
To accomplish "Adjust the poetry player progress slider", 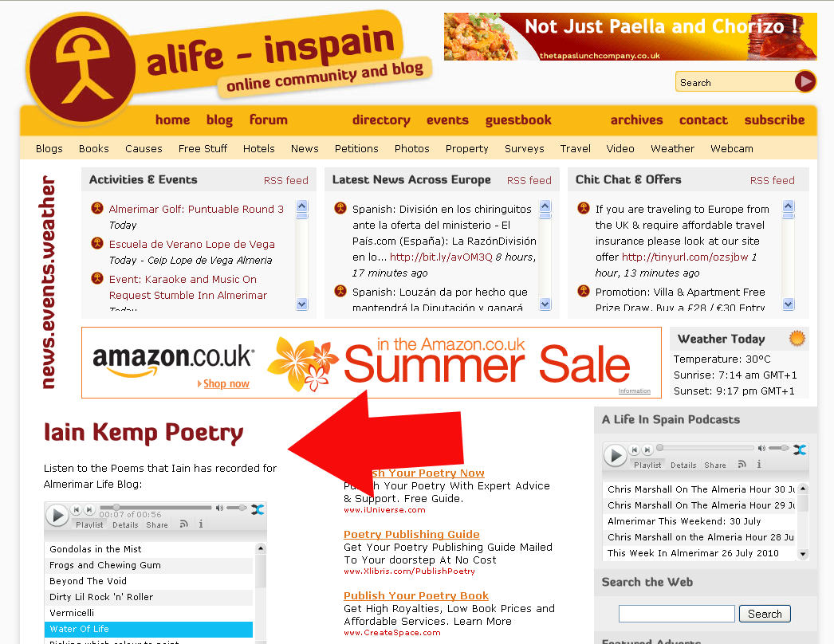I will pos(116,508).
